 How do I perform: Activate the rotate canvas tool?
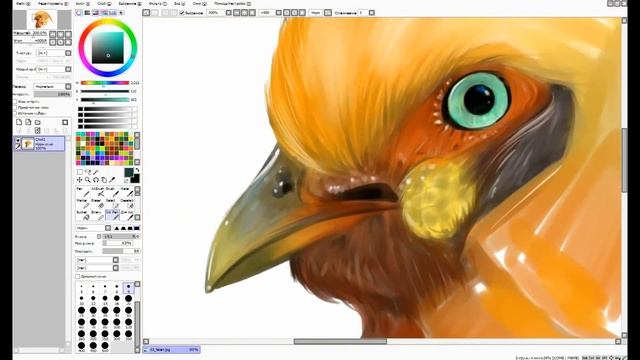point(96,180)
